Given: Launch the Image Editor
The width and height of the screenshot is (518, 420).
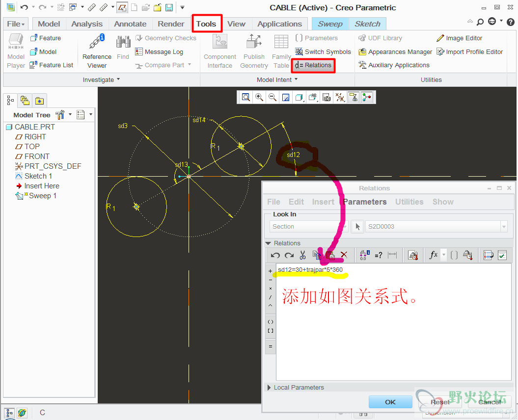Looking at the screenshot, I should coord(459,38).
